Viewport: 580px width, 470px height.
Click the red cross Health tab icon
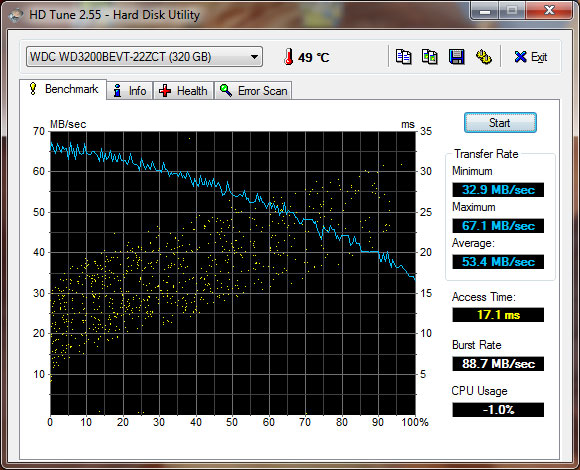[x=165, y=91]
